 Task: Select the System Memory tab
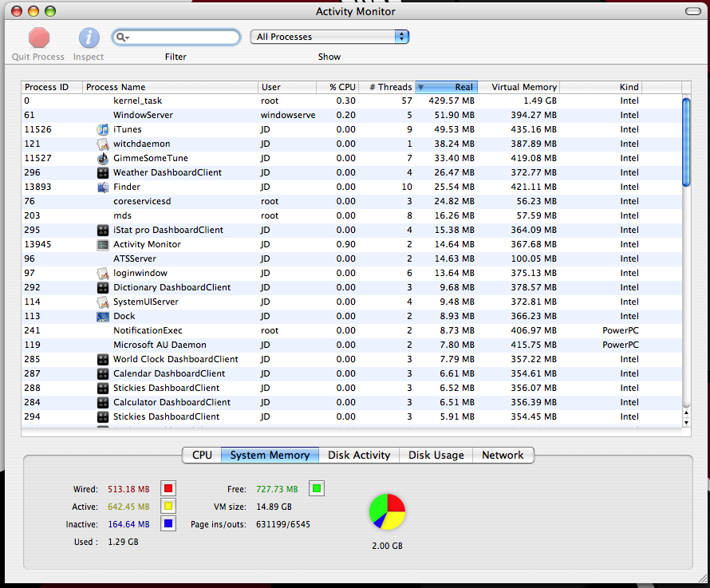point(270,455)
